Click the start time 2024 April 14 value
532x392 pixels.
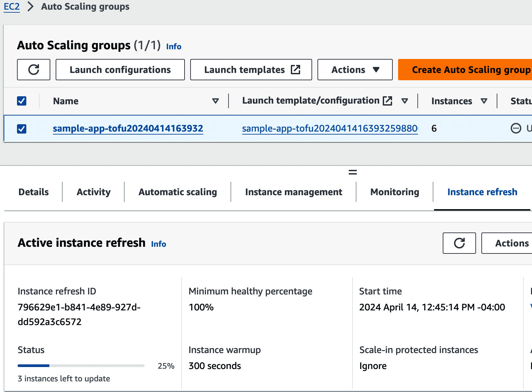pyautogui.click(x=432, y=307)
